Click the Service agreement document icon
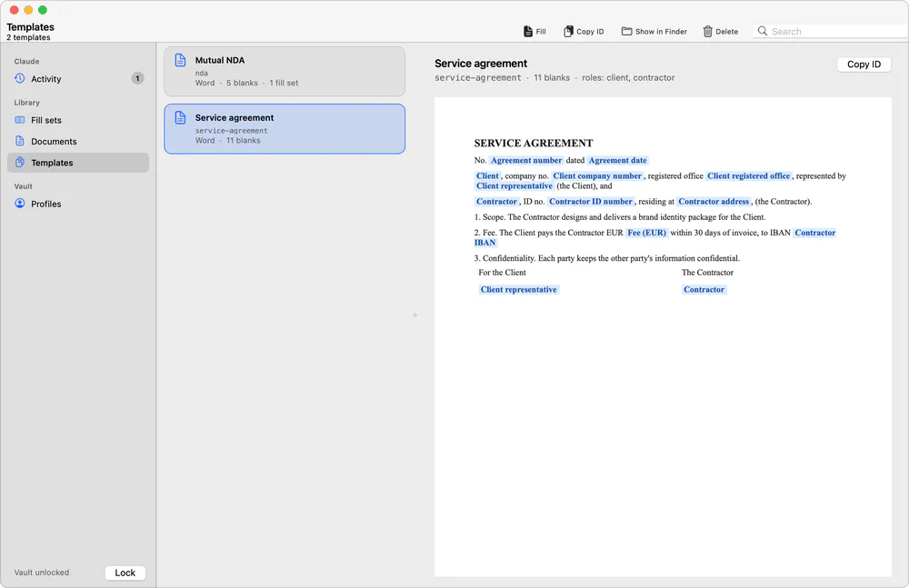The width and height of the screenshot is (909, 588). point(180,118)
